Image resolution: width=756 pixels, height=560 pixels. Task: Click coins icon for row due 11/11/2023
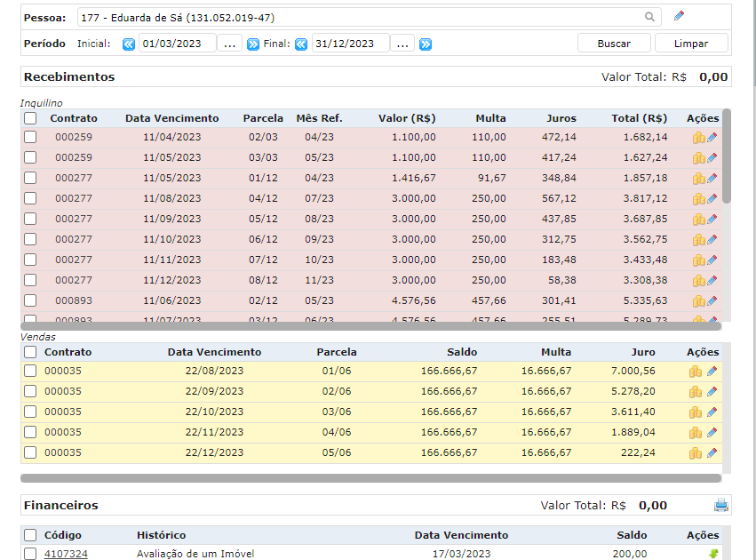click(x=698, y=260)
